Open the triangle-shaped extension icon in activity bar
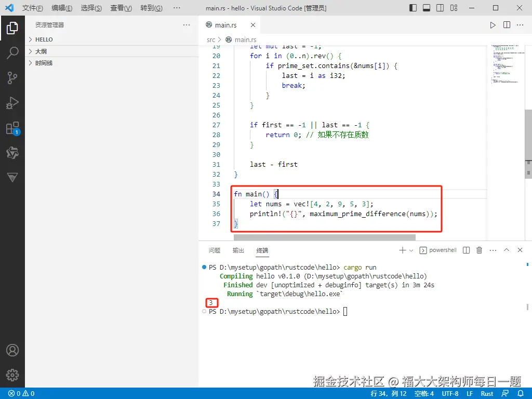532x399 pixels. (12, 178)
